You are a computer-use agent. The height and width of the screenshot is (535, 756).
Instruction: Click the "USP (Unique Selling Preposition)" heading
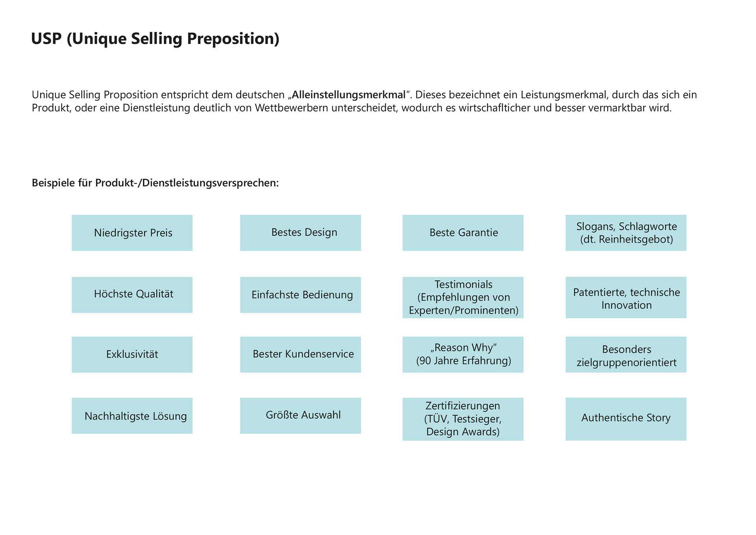[155, 39]
